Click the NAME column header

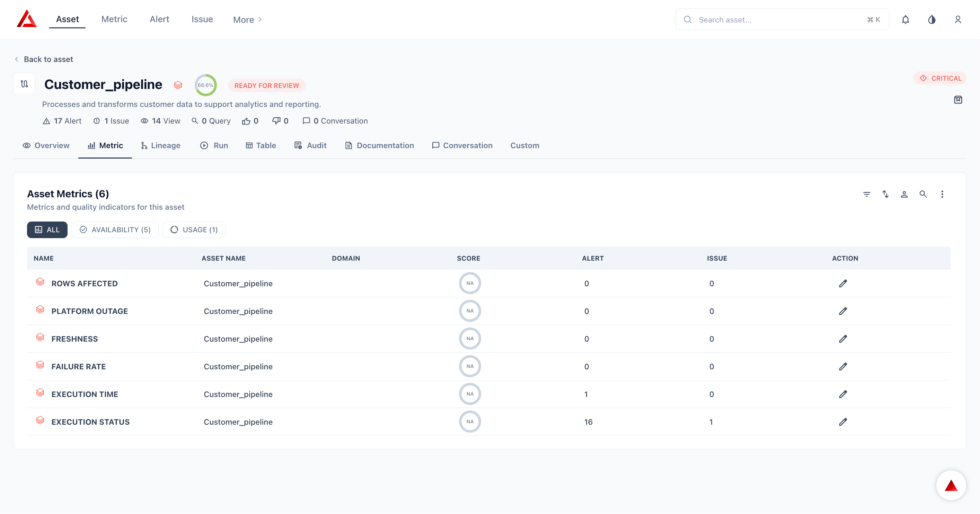[x=43, y=259]
